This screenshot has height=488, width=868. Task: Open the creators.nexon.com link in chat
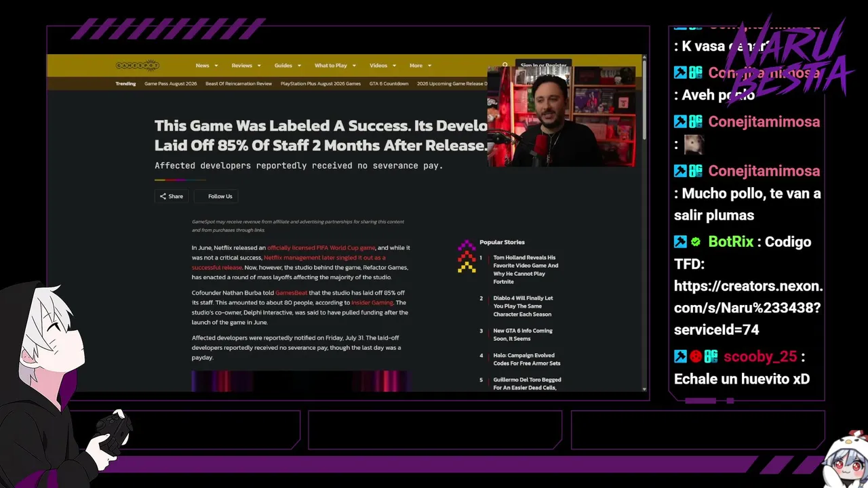747,308
